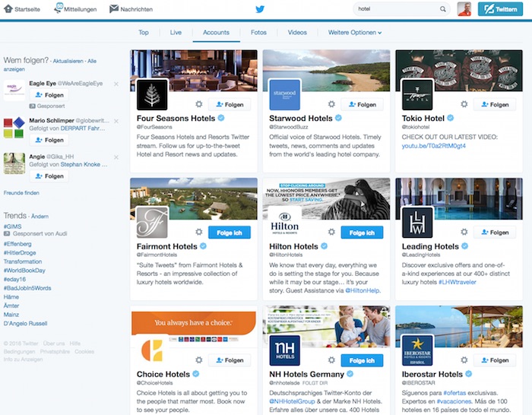Follow Tokio Hotel

(495, 105)
